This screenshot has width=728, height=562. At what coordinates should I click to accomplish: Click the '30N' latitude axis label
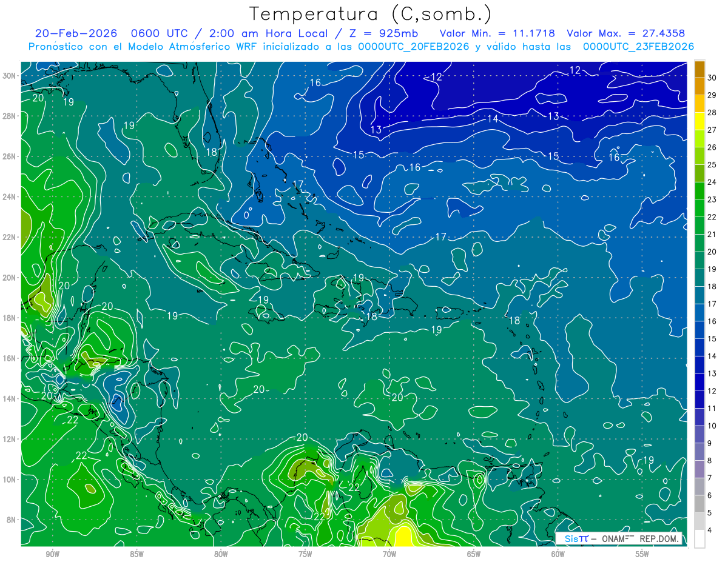[10, 76]
